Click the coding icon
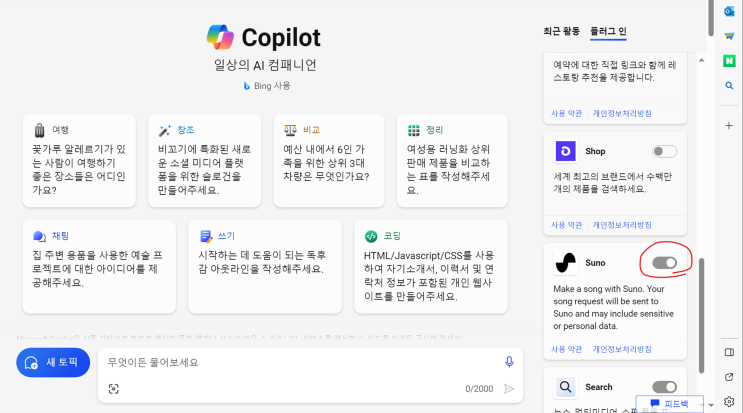743x413 pixels. pos(371,236)
